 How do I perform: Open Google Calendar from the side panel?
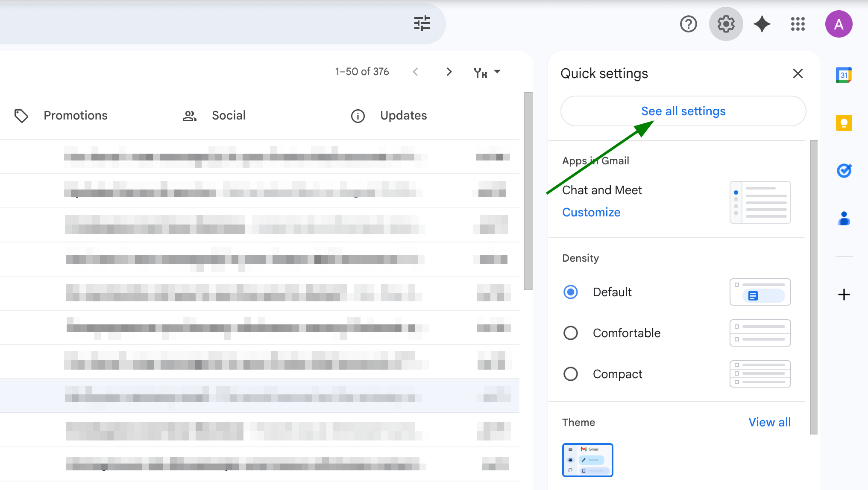[x=843, y=75]
